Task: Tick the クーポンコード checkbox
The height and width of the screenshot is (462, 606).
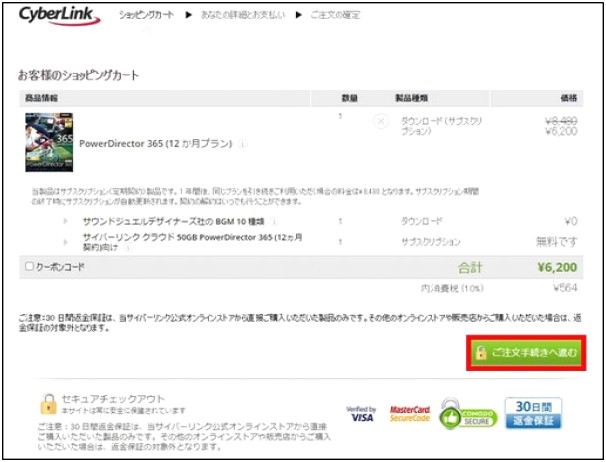Action: [29, 266]
